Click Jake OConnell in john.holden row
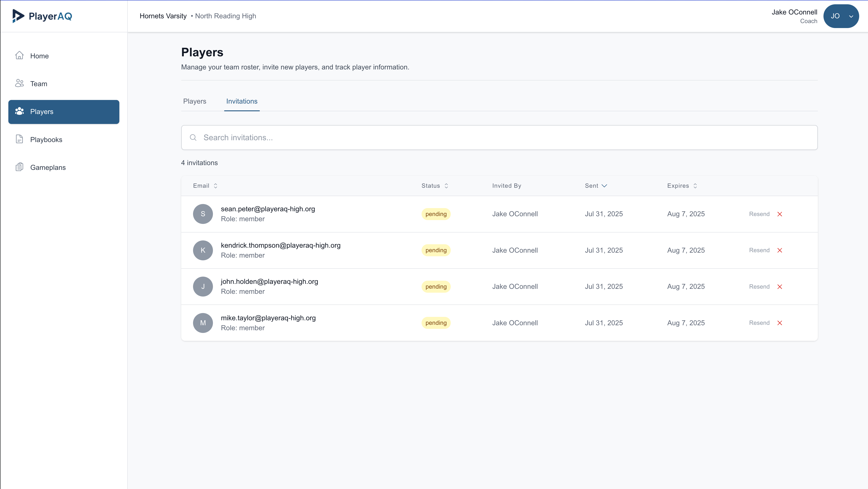The width and height of the screenshot is (868, 489). tap(515, 287)
